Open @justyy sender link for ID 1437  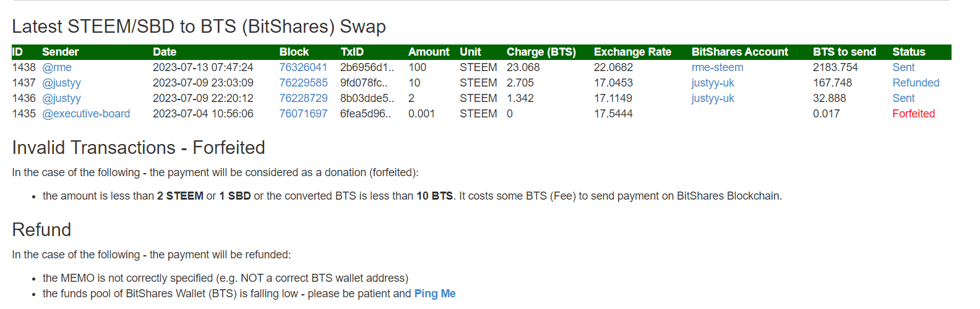(61, 83)
